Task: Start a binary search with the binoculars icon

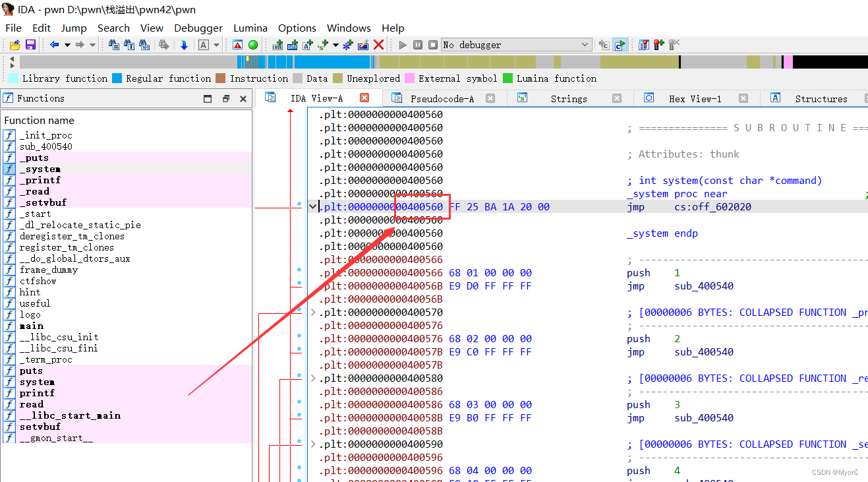Action: [113, 44]
